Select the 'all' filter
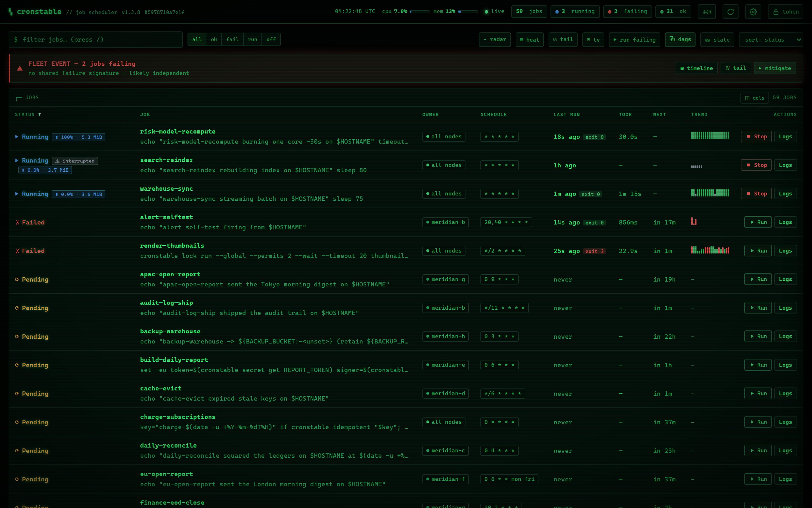 197,40
